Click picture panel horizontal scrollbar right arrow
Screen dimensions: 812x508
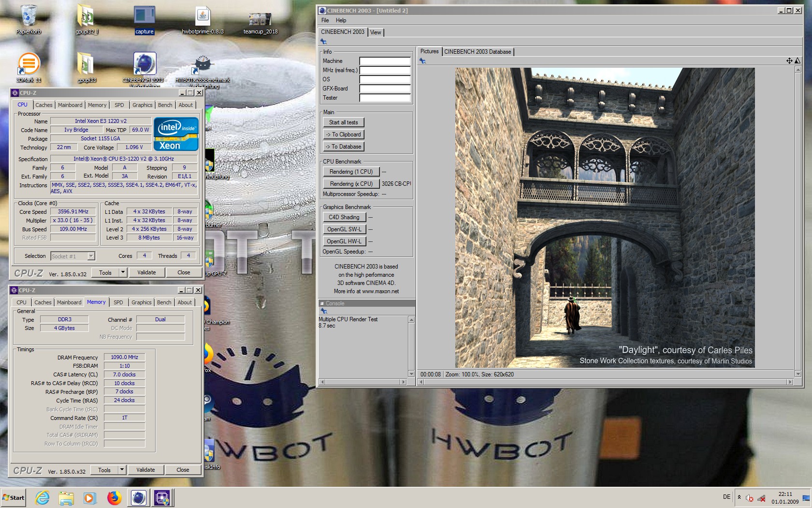[790, 382]
